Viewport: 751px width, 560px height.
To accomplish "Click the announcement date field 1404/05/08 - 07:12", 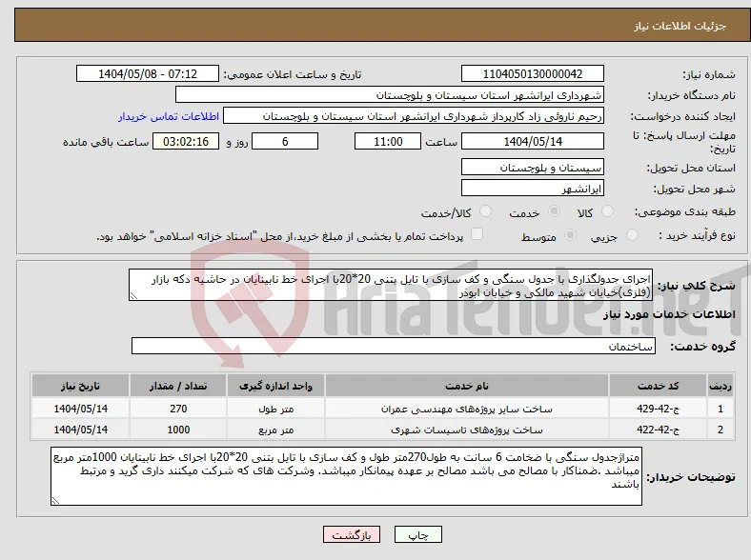I will pos(148,73).
